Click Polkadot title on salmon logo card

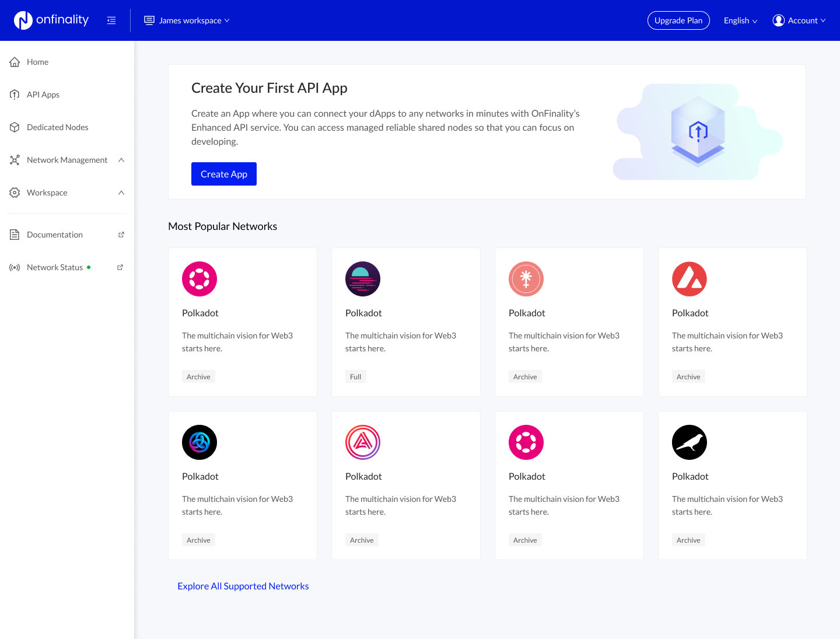(x=527, y=313)
